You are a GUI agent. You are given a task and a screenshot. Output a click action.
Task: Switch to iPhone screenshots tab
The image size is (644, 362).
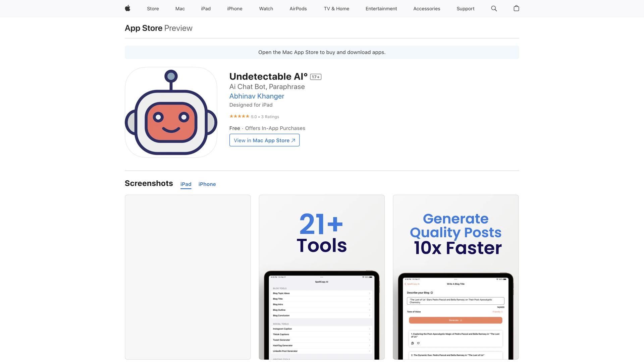pos(207,184)
